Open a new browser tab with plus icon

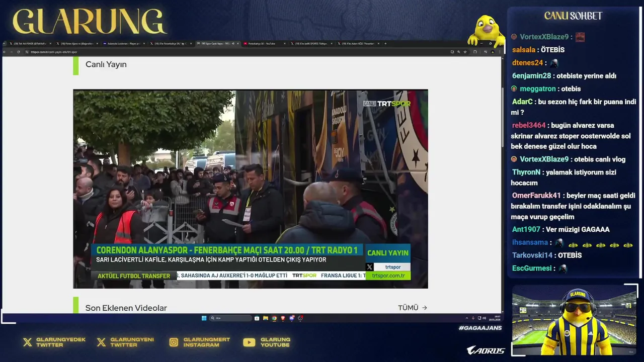(385, 44)
